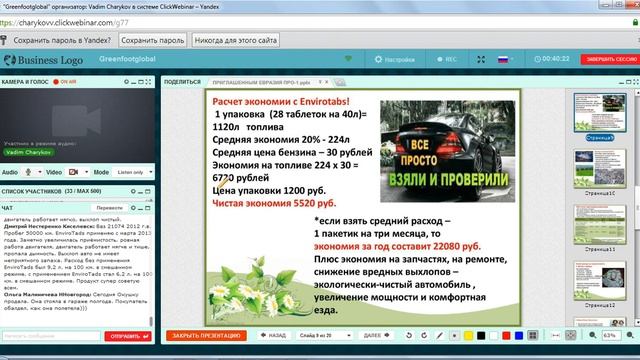Click ЗАКРЫТЬ ПРЕЗЕНТАЦИЮ button

click(206, 336)
